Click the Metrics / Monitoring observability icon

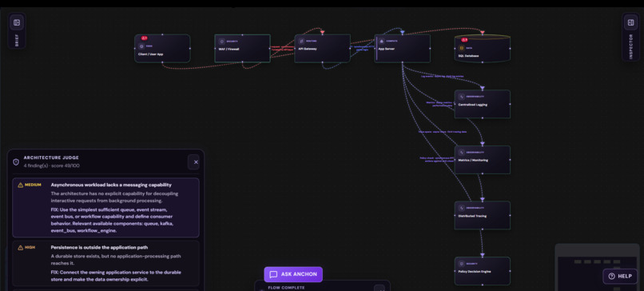click(462, 153)
